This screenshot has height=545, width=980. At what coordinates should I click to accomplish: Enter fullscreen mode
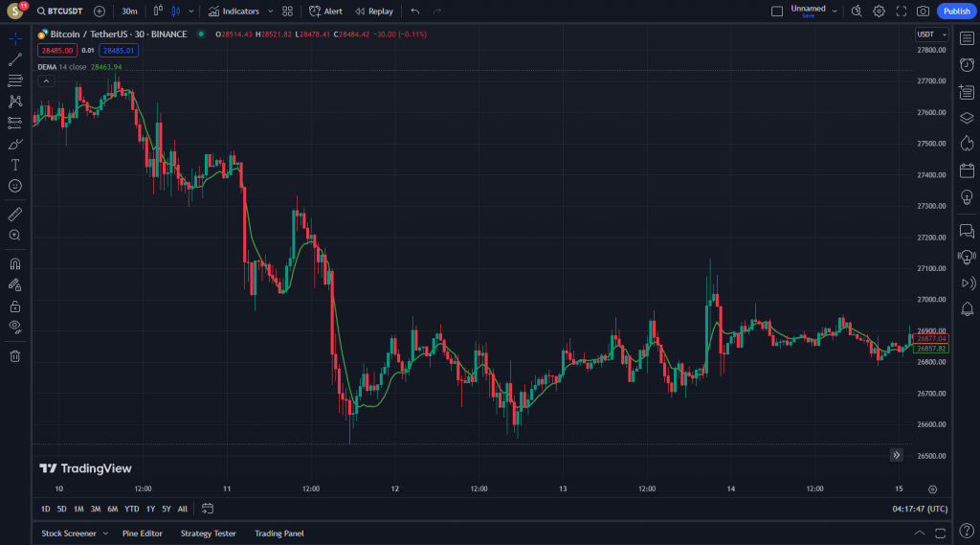point(902,11)
